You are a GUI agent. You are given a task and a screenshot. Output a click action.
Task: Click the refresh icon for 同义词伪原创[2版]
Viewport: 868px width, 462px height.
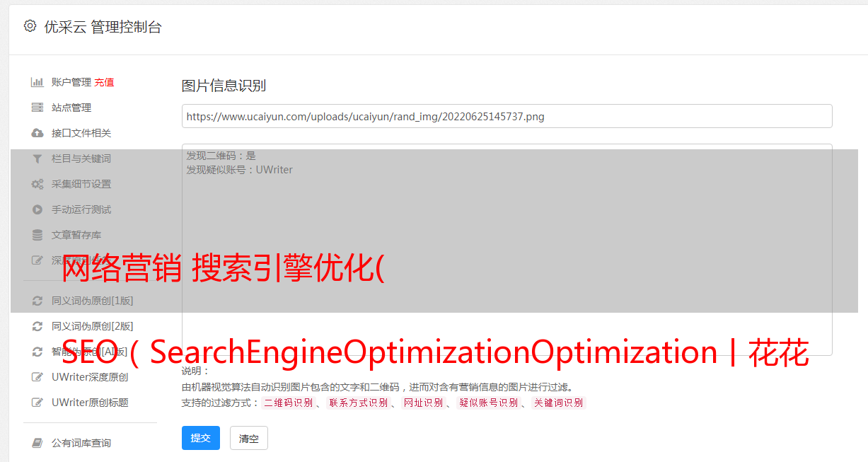pyautogui.click(x=37, y=326)
